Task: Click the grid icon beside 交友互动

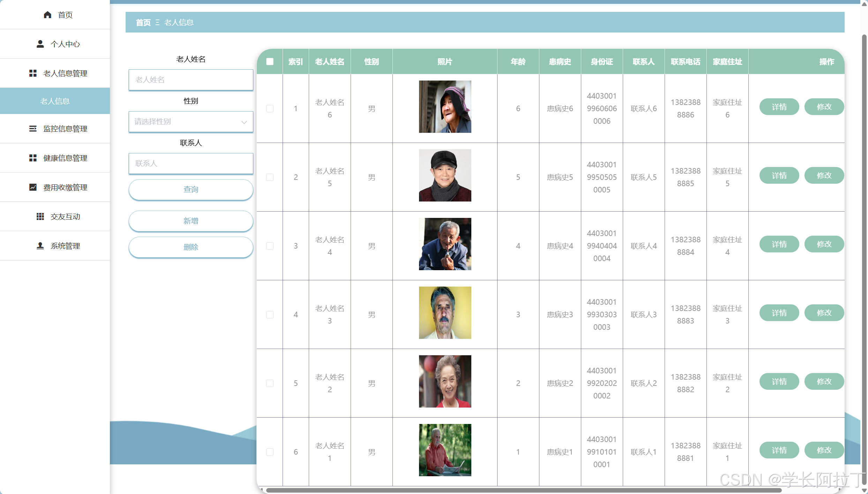Action: [40, 216]
